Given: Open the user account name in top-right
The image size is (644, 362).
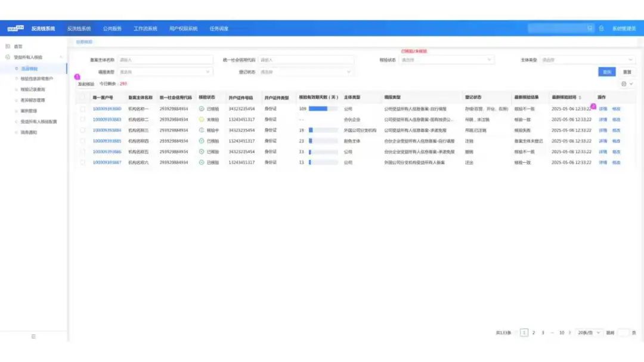Looking at the screenshot, I should coord(624,29).
